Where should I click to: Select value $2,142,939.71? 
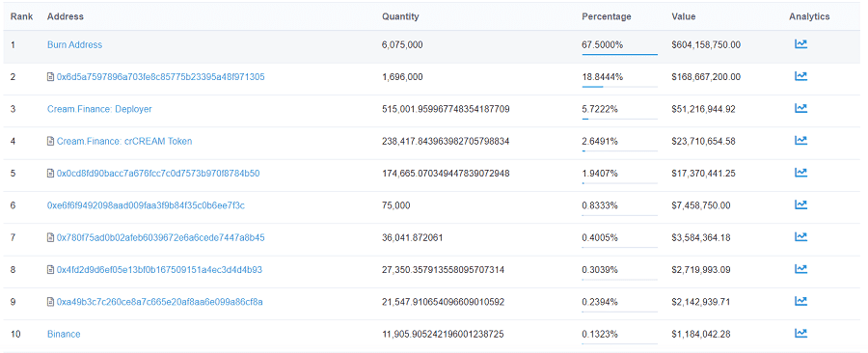click(x=701, y=302)
